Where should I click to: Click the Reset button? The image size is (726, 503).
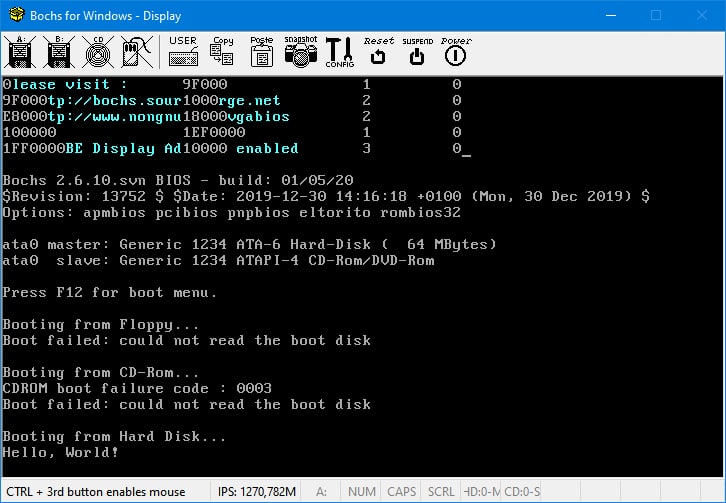pyautogui.click(x=379, y=52)
